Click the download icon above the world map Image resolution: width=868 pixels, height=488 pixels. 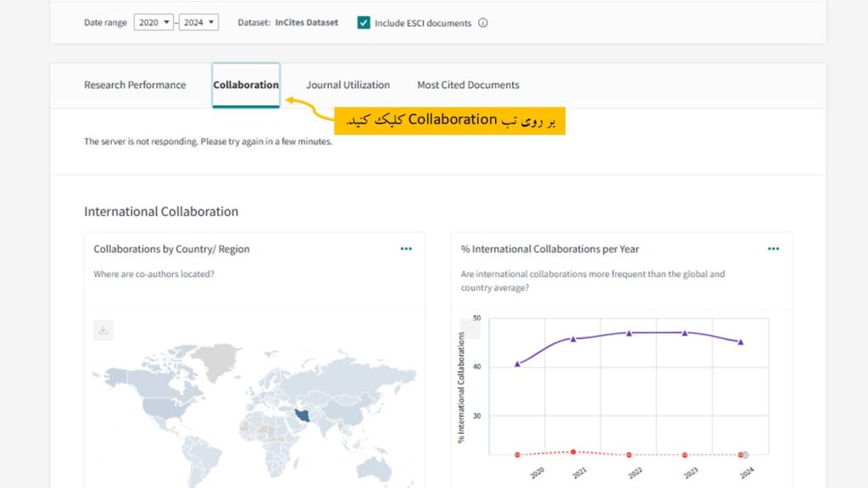click(x=103, y=330)
